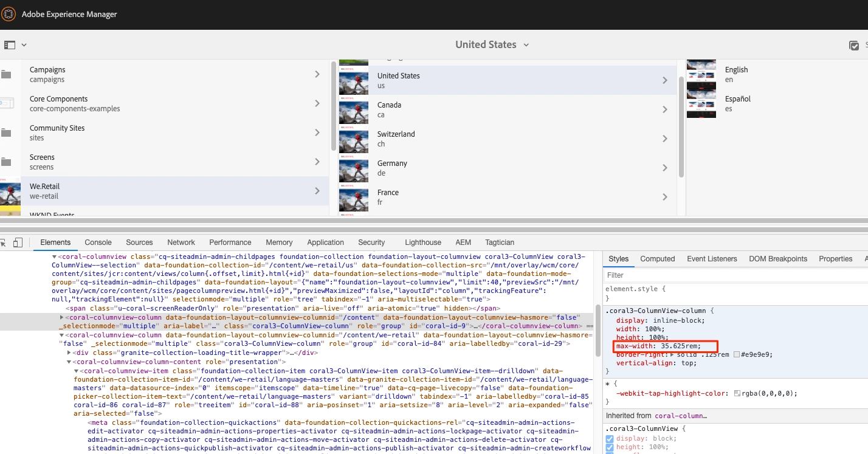Select the DOM Breakpoints pane tab

(777, 258)
